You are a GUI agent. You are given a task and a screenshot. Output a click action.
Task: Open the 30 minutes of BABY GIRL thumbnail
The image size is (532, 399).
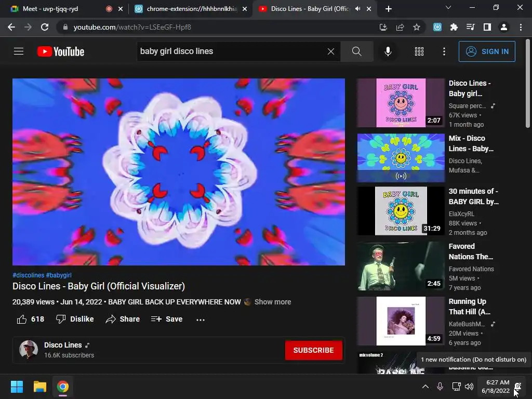[401, 211]
